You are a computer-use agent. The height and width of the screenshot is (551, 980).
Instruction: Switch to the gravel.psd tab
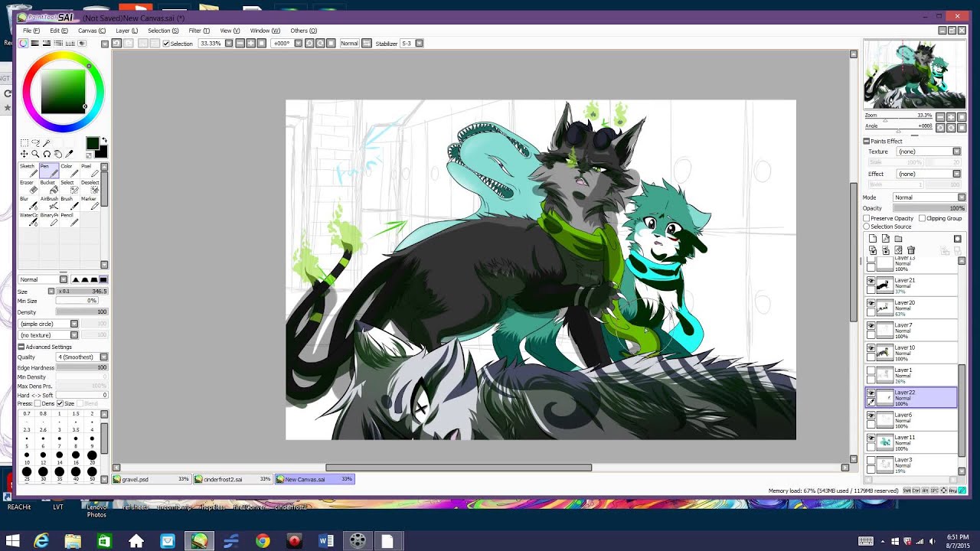click(152, 479)
